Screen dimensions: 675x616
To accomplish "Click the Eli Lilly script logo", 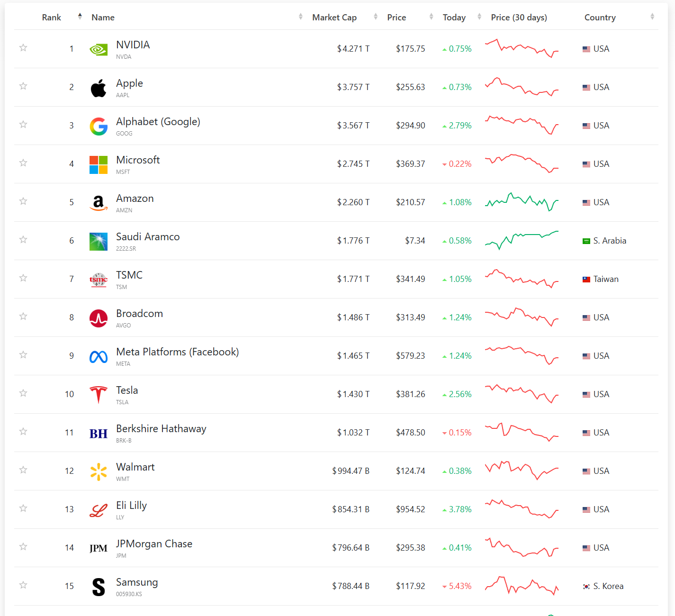I will point(99,510).
